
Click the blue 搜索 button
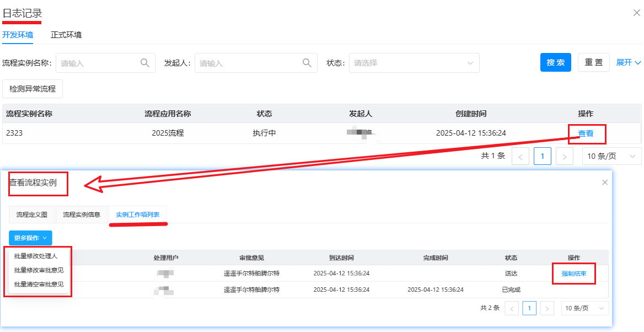555,63
